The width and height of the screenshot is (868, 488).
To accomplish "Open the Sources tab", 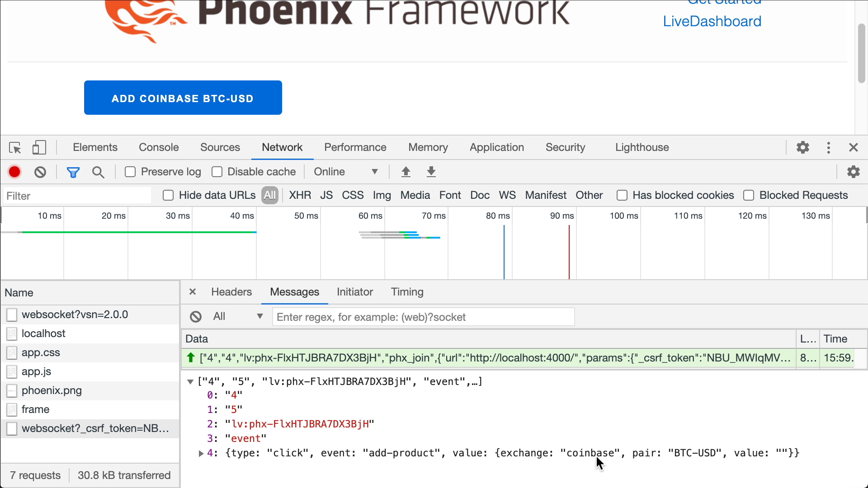I will click(220, 147).
